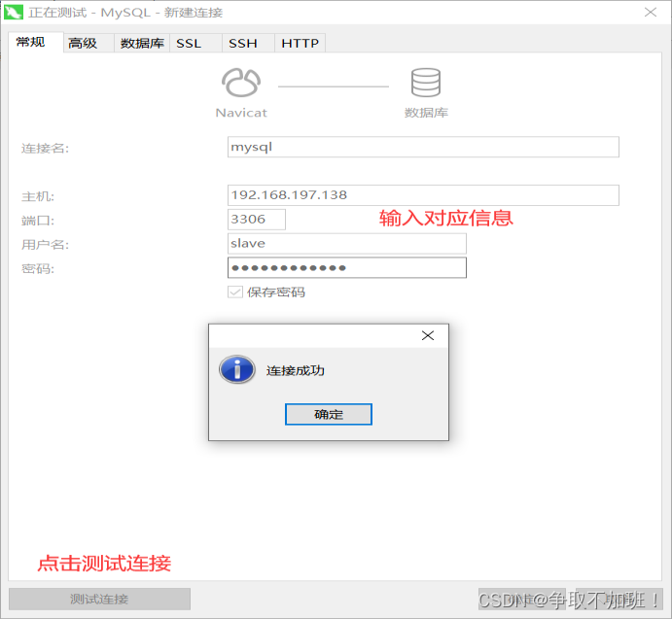
Task: Click the 数据库 caption under cylinder icon
Action: point(426,113)
